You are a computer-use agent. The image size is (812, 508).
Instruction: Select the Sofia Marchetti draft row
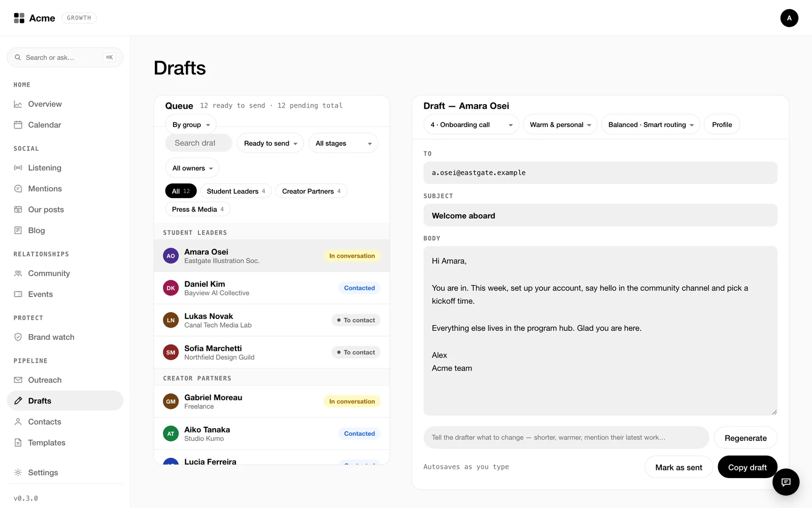[272, 352]
